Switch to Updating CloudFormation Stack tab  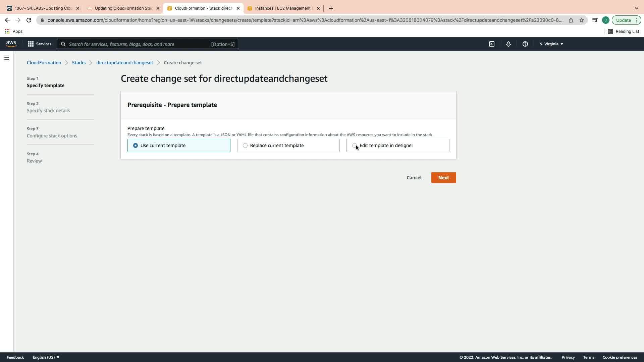pyautogui.click(x=123, y=8)
